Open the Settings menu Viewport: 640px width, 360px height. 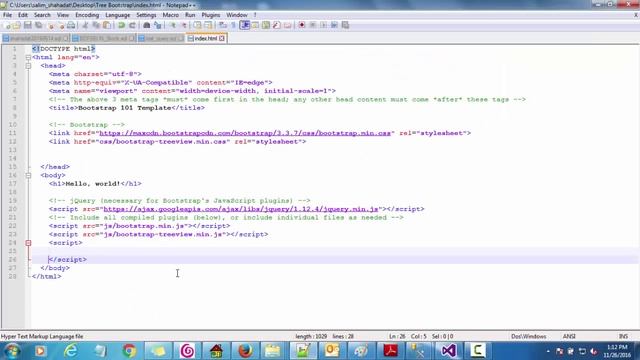pos(146,15)
